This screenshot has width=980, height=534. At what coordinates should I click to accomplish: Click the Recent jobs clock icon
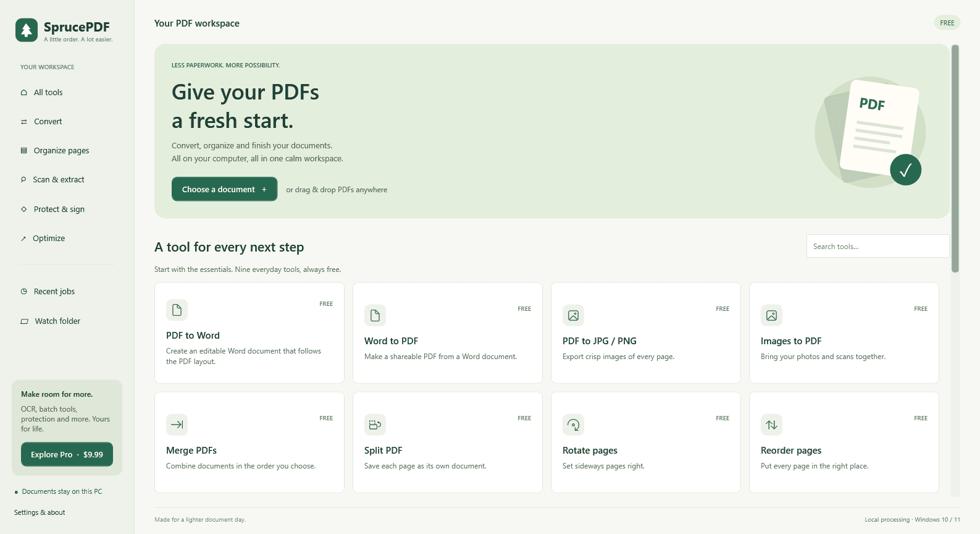click(24, 292)
